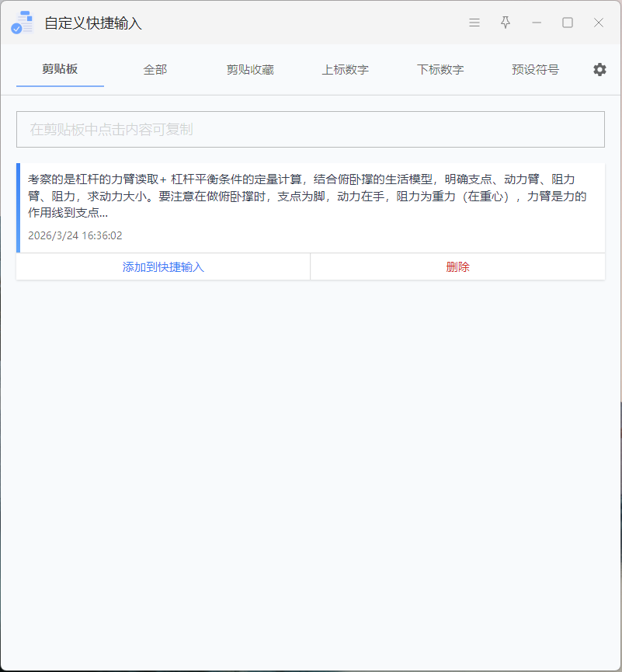Screen dimensions: 622x672
Task: Switch to the 剪贴板 tab
Action: click(60, 70)
